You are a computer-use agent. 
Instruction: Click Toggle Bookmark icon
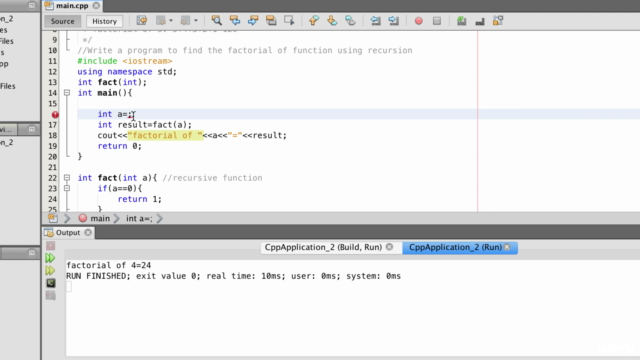pyautogui.click(x=350, y=21)
